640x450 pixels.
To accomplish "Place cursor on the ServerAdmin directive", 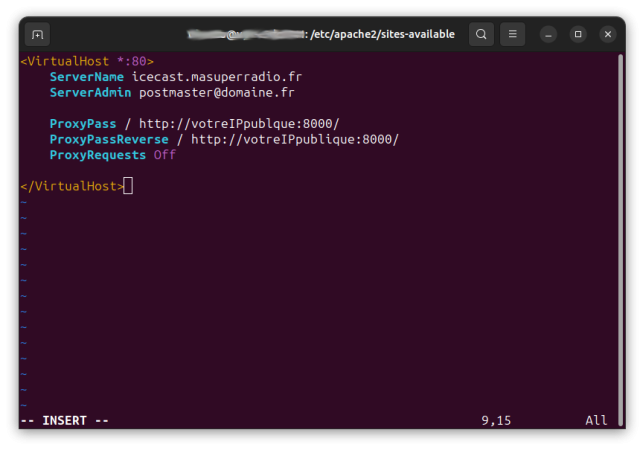I will click(x=90, y=93).
